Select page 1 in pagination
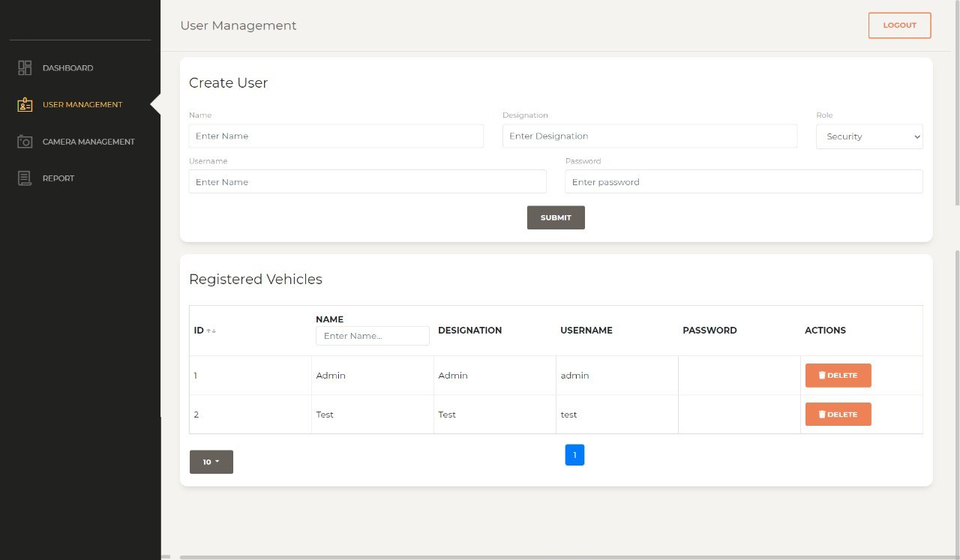 point(574,455)
